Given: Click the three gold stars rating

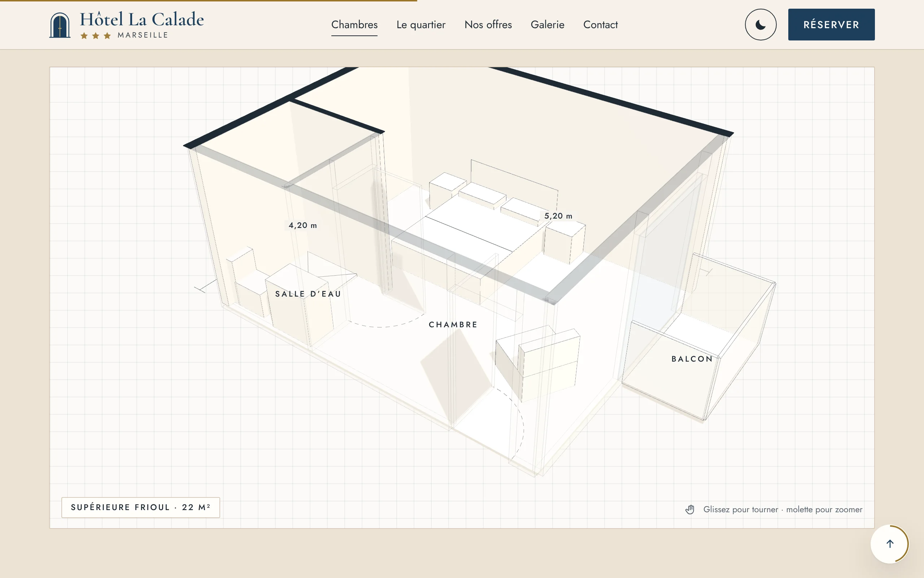Looking at the screenshot, I should (96, 35).
